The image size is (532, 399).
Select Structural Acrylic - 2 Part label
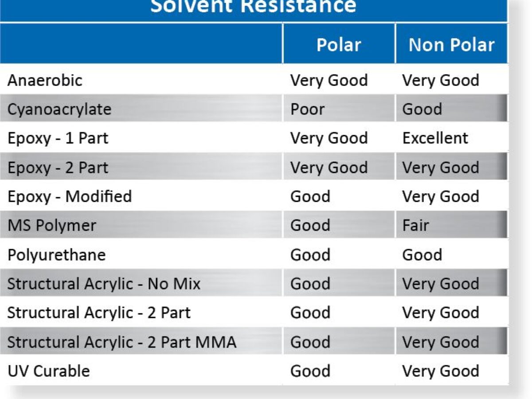click(x=99, y=313)
